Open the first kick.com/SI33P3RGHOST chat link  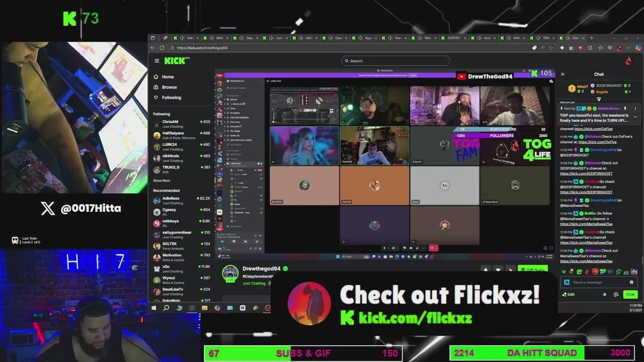[x=586, y=173]
